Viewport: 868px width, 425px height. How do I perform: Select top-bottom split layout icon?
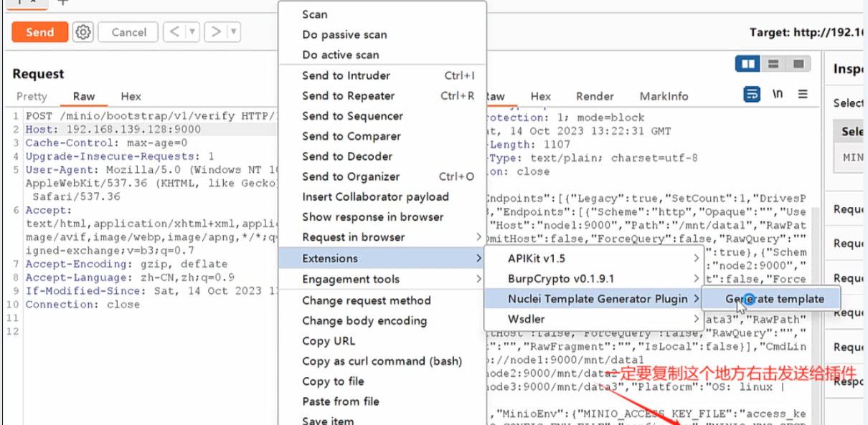(x=773, y=64)
